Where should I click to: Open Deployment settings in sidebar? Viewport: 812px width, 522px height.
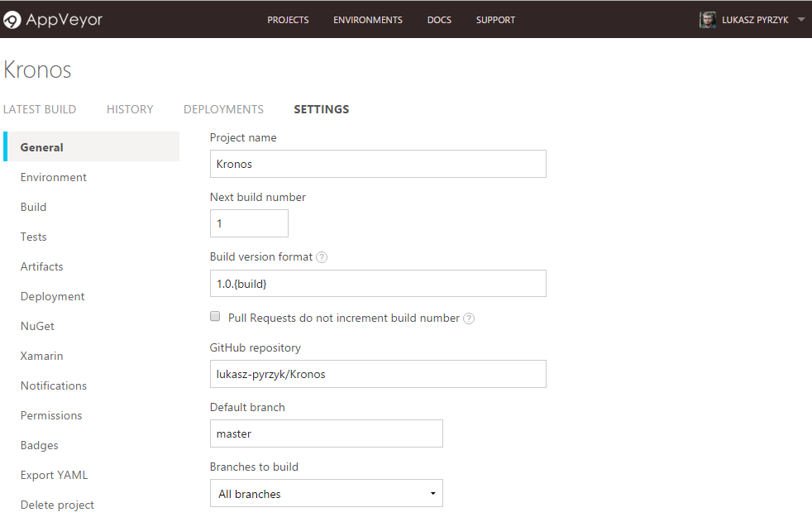52,297
